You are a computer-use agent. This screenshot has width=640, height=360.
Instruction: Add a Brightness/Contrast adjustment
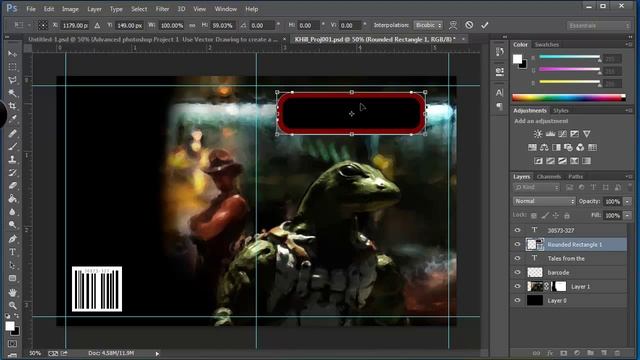(x=538, y=134)
